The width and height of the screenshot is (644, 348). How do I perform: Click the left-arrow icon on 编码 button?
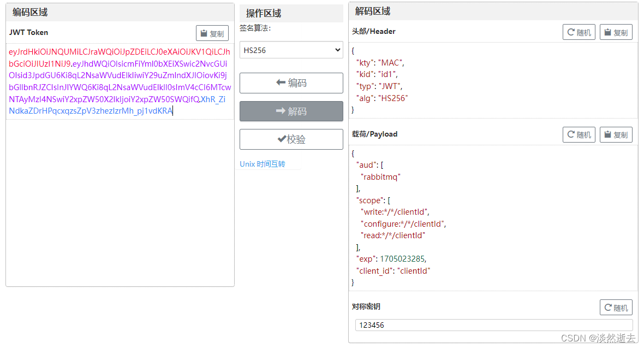(281, 82)
